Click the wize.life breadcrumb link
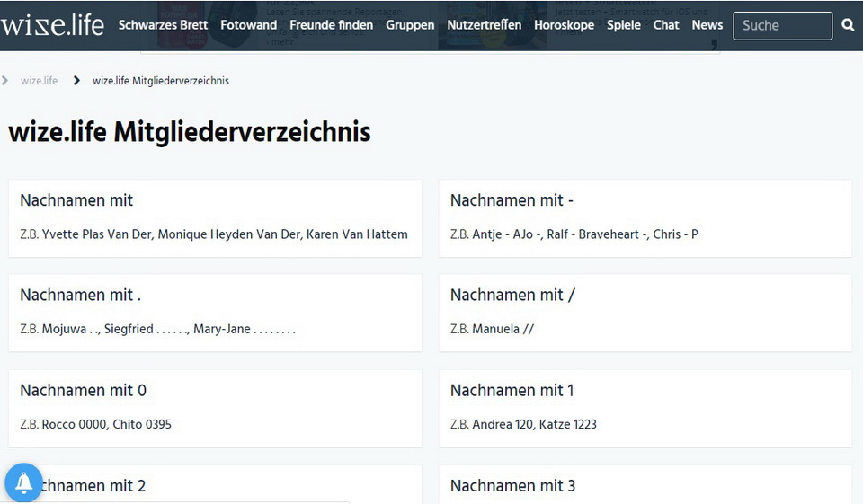This screenshot has width=863, height=504. 39,81
